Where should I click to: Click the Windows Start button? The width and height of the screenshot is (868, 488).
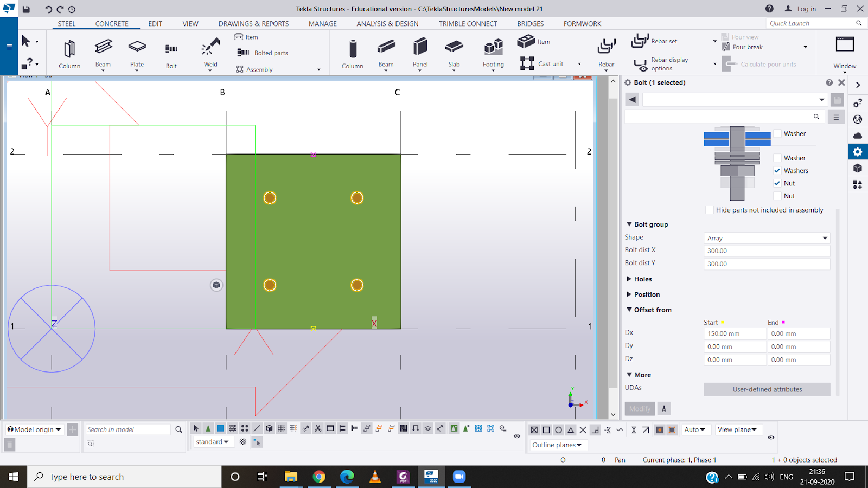coord(14,477)
